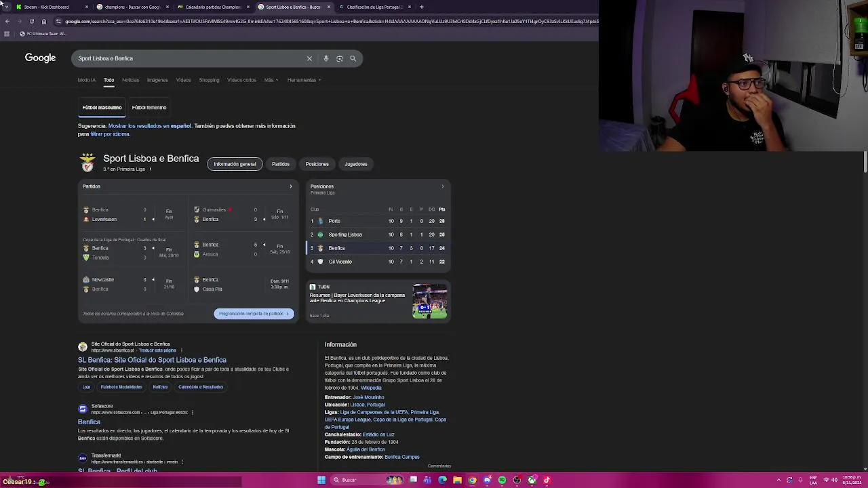Expand the Partidos matches card

pos(291,186)
